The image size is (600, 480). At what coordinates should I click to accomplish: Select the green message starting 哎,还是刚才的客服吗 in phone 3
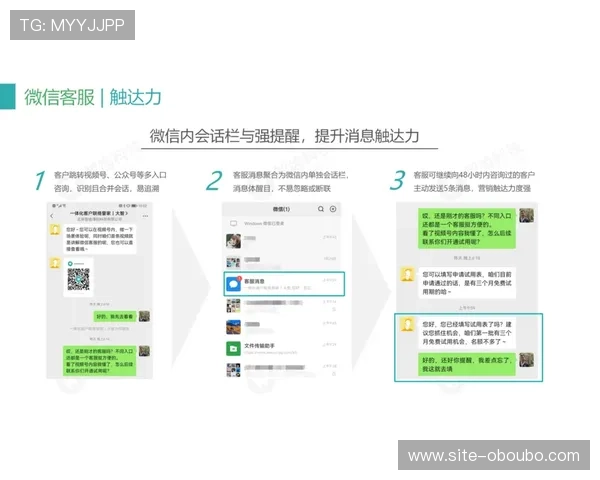467,229
